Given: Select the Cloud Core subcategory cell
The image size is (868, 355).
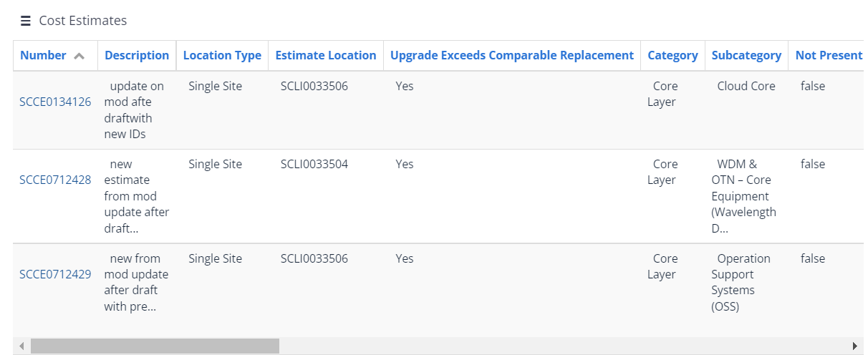Looking at the screenshot, I should 746,86.
